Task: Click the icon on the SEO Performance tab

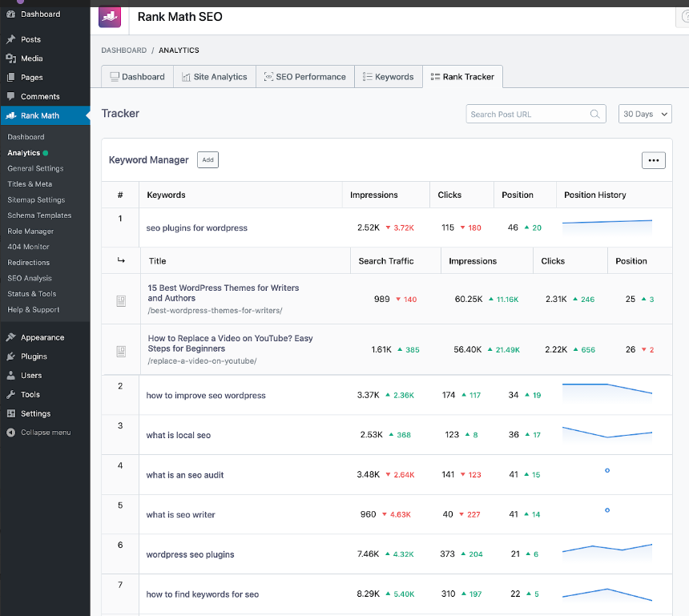Action: click(x=268, y=77)
